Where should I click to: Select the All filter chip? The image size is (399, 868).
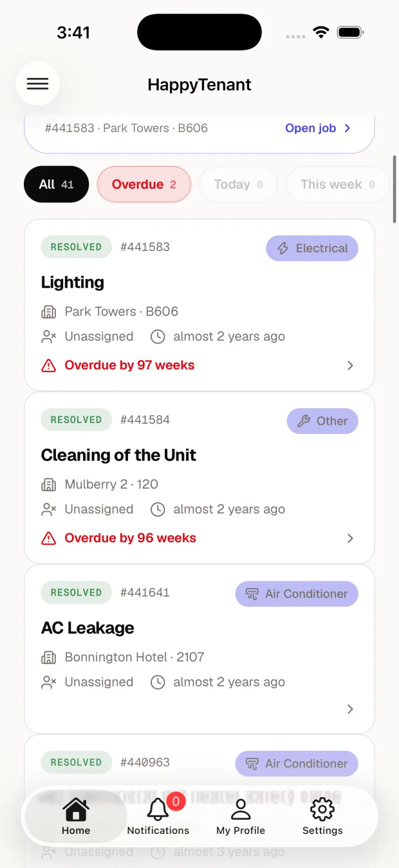click(x=56, y=184)
